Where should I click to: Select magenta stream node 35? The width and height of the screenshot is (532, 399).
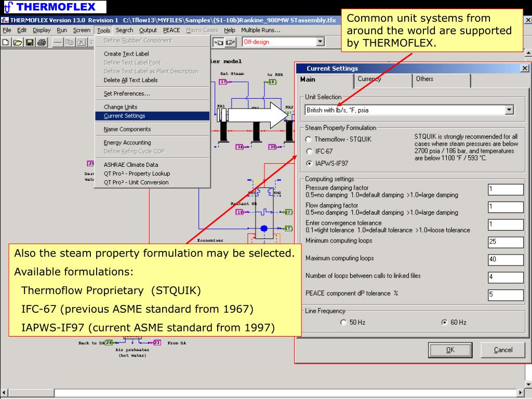pos(272,147)
